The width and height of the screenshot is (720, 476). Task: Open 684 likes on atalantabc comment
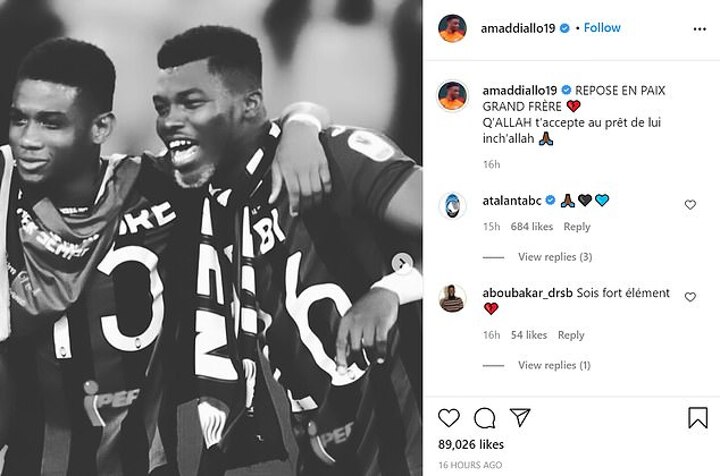pyautogui.click(x=532, y=227)
